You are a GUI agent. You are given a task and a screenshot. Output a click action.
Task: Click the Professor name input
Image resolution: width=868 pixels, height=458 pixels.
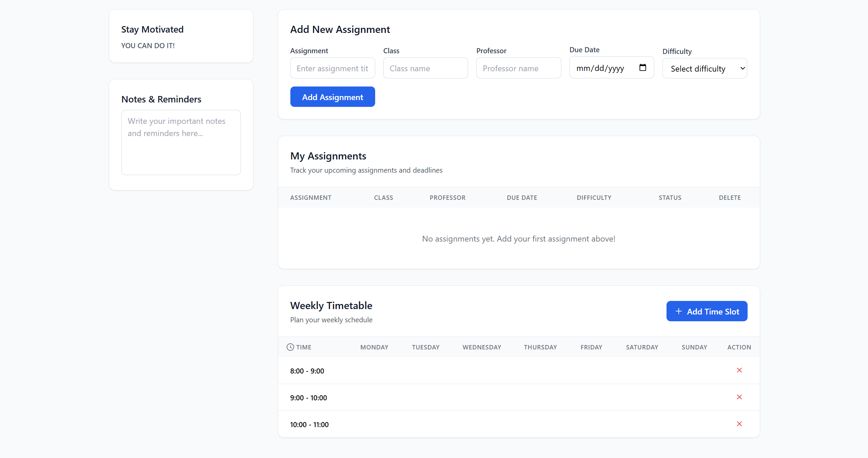pyautogui.click(x=518, y=68)
